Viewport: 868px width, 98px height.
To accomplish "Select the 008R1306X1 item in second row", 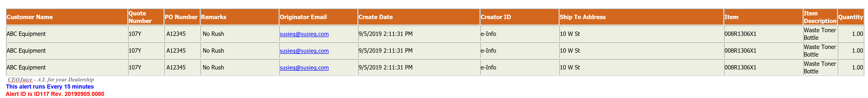I will click(x=740, y=51).
